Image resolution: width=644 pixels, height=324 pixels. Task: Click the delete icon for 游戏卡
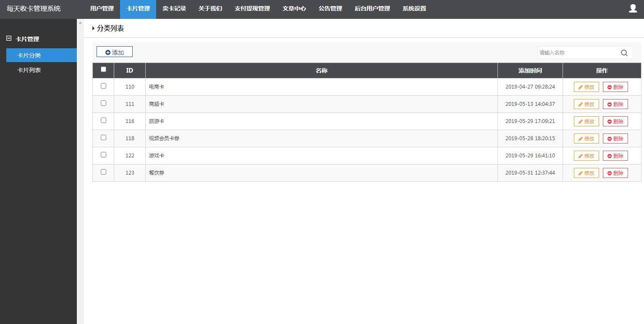point(610,155)
